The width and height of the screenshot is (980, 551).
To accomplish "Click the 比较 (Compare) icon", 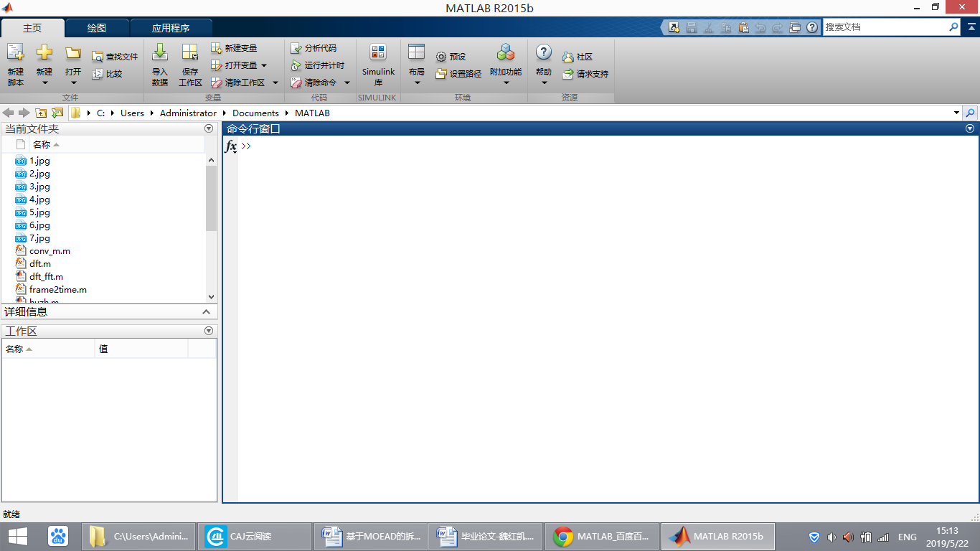I will 98,74.
